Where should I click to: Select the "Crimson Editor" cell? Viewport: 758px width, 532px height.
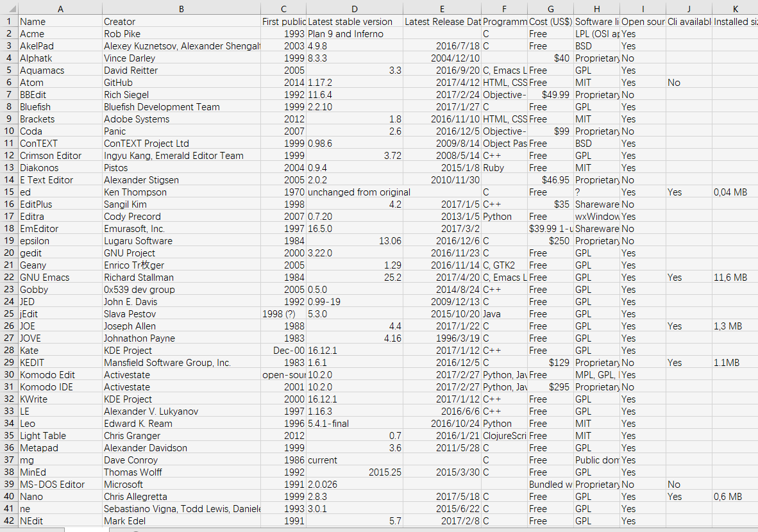(x=60, y=156)
